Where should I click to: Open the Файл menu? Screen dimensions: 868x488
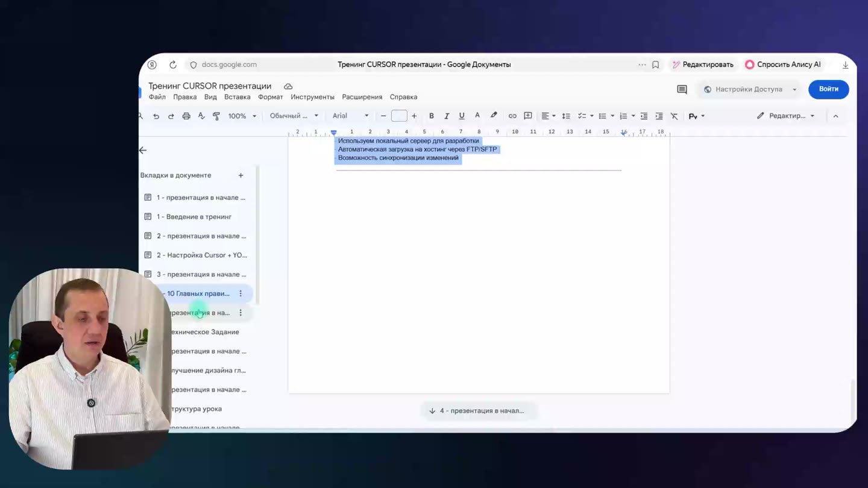tap(157, 97)
